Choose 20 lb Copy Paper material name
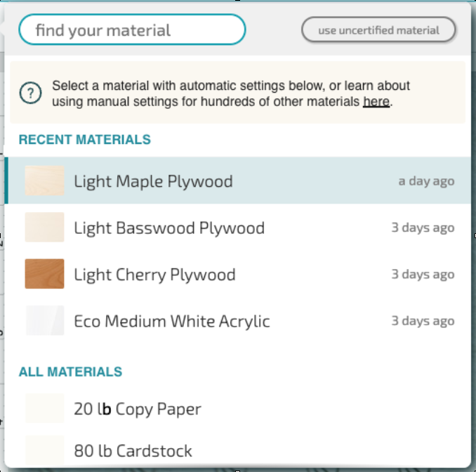The image size is (476, 472). tap(138, 409)
